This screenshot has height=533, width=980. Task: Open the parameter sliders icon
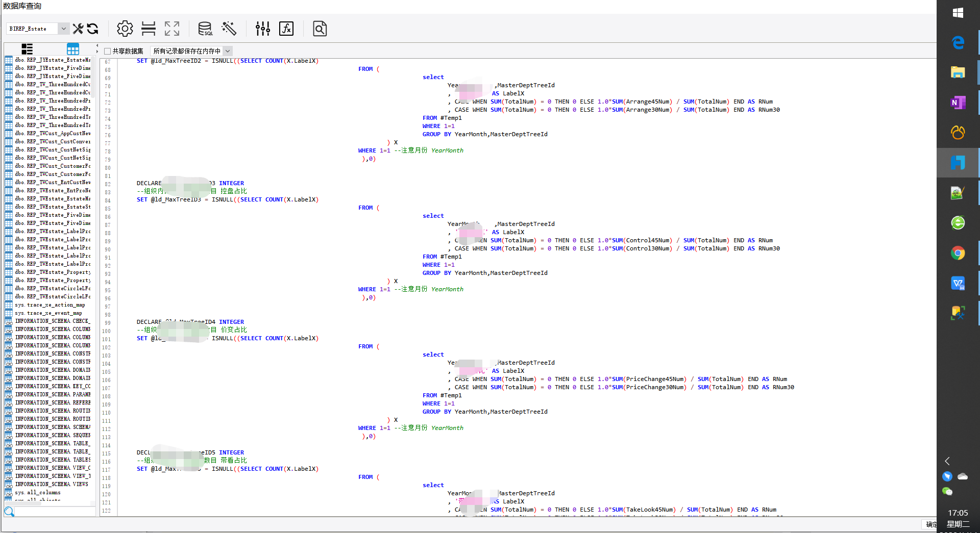pos(263,29)
